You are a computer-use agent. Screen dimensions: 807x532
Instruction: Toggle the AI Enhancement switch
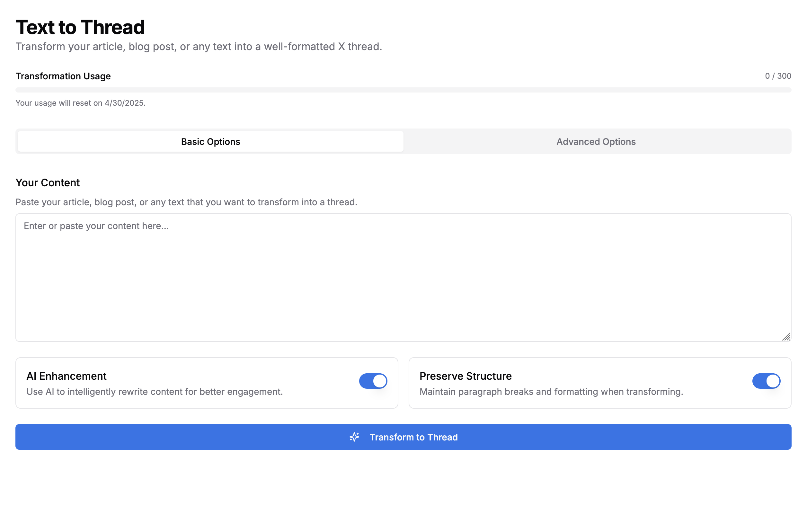click(373, 381)
